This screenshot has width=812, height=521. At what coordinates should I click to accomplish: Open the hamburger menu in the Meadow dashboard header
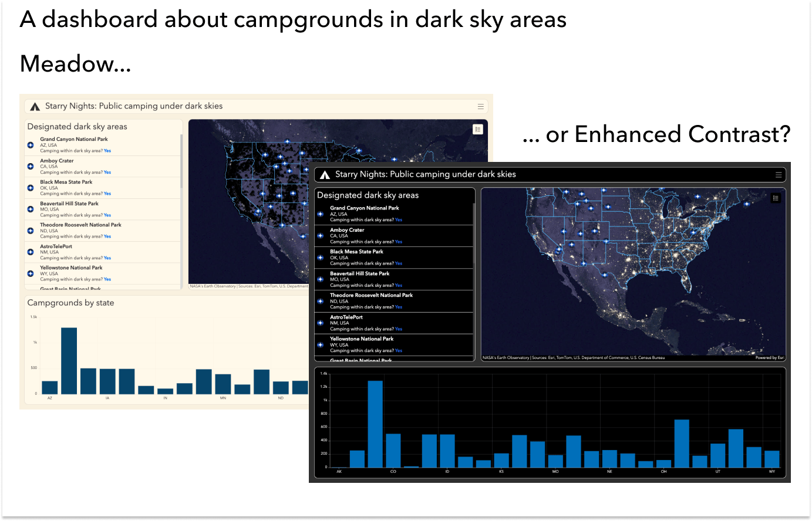(x=481, y=106)
